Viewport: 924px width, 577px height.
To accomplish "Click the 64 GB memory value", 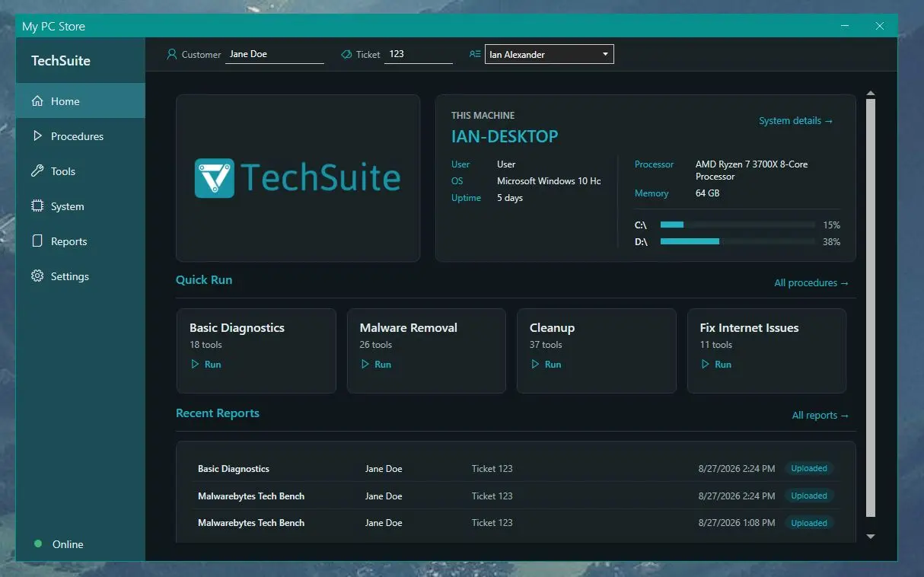I will point(707,193).
